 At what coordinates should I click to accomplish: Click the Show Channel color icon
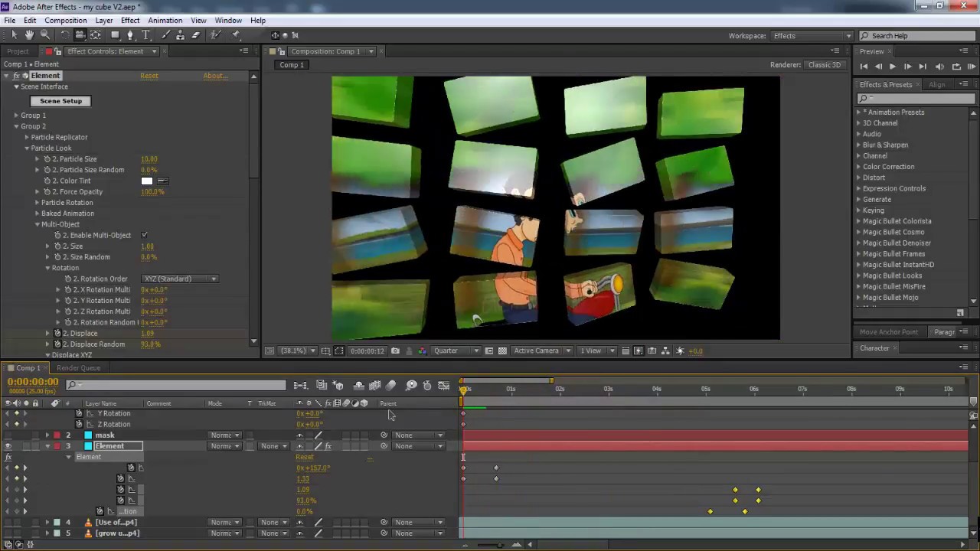point(423,350)
